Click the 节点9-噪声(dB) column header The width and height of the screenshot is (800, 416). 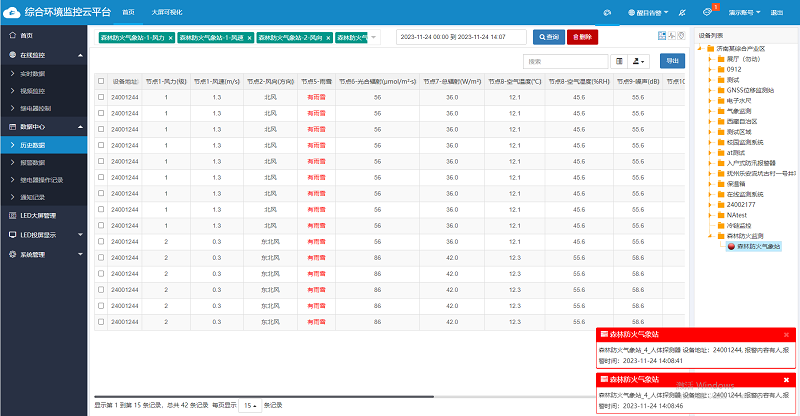(638, 81)
